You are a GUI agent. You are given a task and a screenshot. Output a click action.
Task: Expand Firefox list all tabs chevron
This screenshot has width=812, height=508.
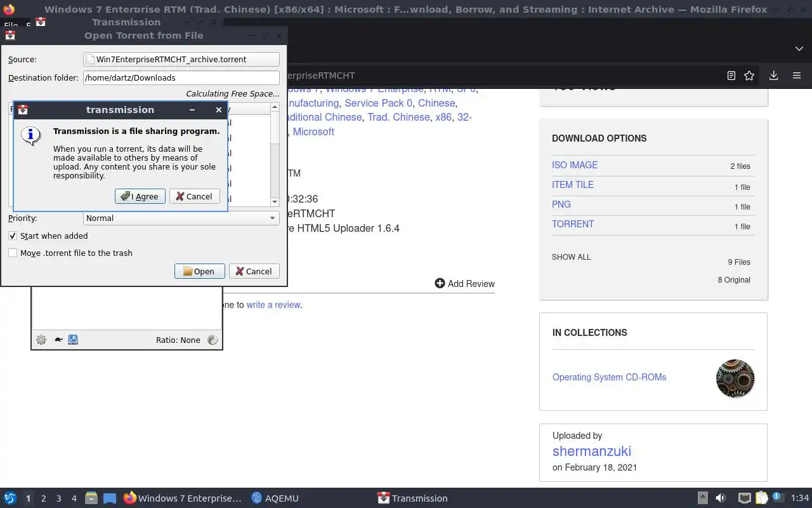(799, 48)
